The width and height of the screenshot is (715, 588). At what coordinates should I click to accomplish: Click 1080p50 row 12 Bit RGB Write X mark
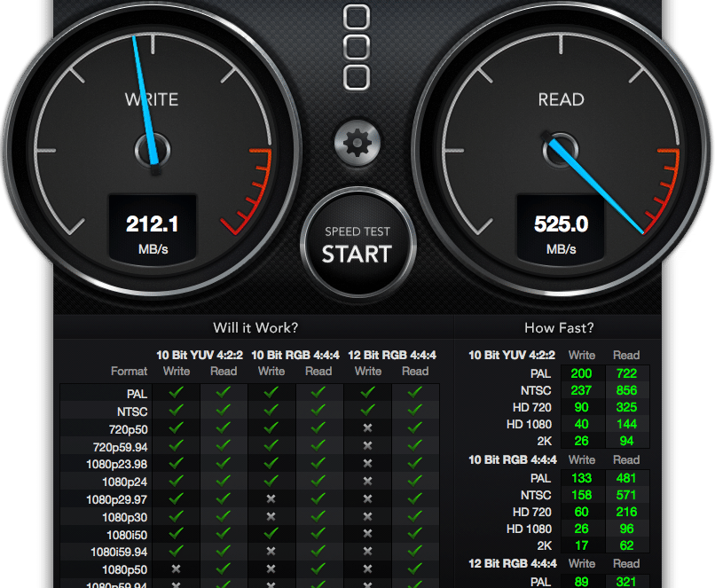tap(367, 568)
